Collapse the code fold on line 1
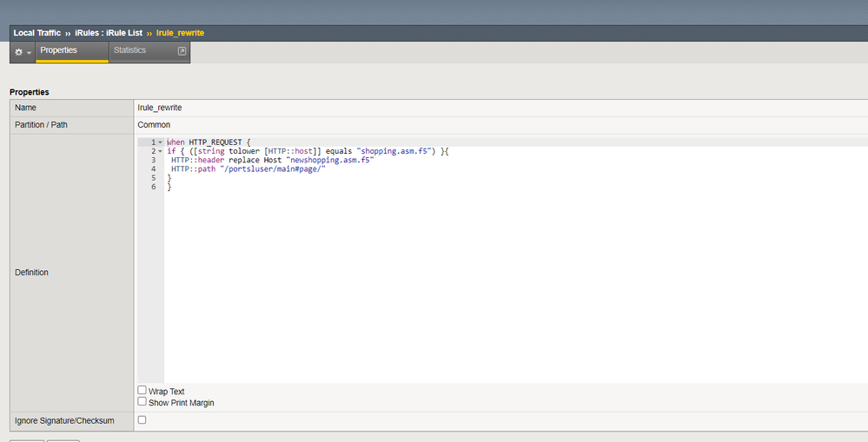868x442 pixels. coord(161,142)
